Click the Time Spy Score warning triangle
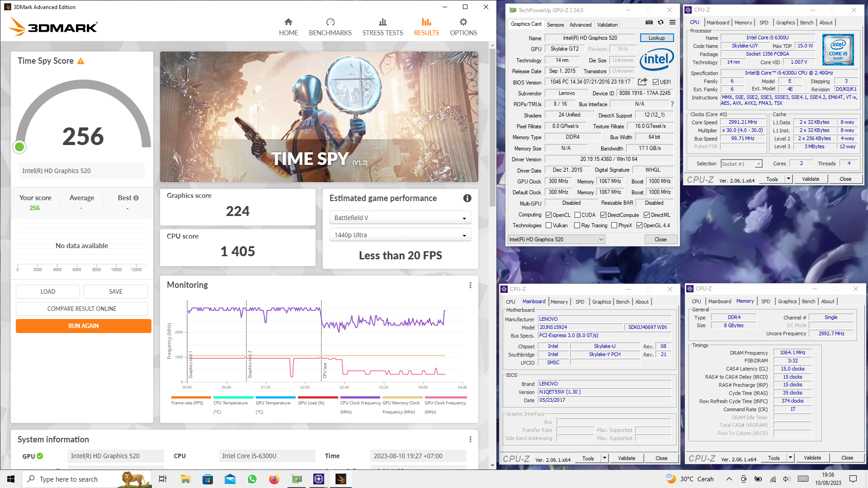Viewport: 868px width, 488px height. pyautogui.click(x=81, y=61)
